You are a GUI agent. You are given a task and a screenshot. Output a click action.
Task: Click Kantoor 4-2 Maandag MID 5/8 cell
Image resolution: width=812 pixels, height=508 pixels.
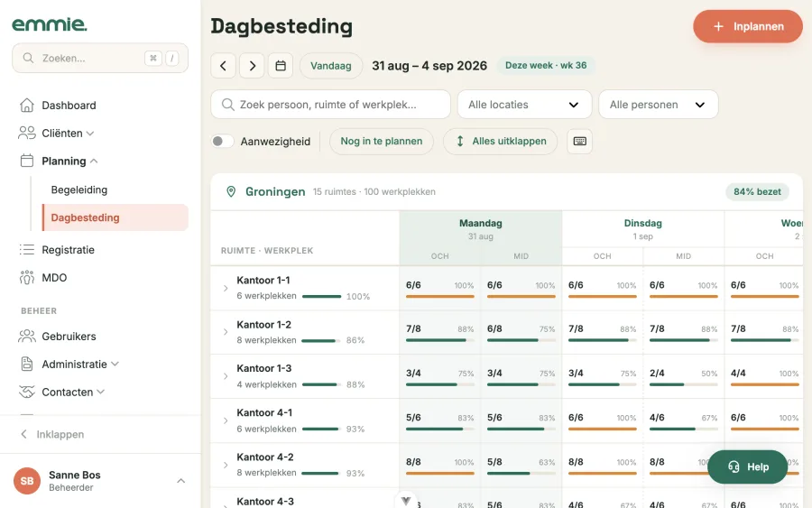pyautogui.click(x=521, y=465)
